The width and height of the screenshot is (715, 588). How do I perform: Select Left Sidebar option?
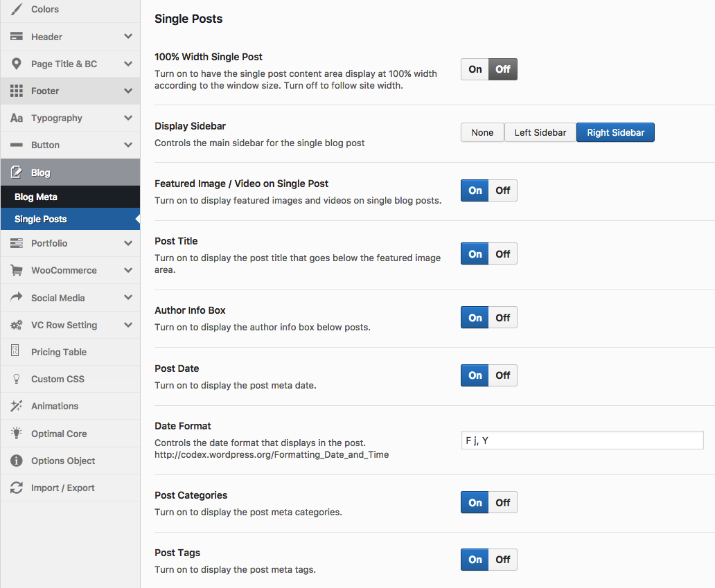point(540,132)
